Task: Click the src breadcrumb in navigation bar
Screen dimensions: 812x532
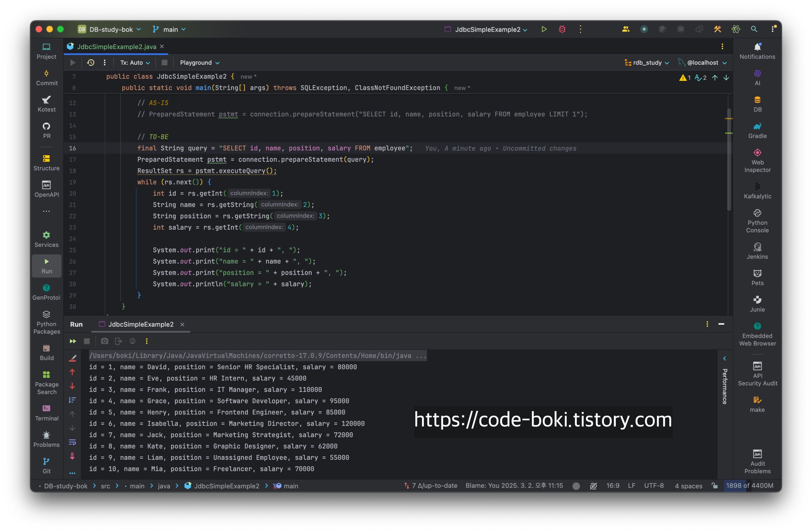Action: pos(105,486)
